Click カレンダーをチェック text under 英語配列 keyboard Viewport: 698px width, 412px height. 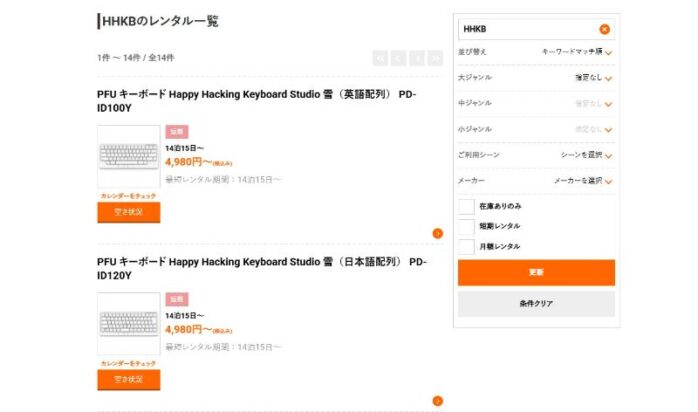[128, 196]
